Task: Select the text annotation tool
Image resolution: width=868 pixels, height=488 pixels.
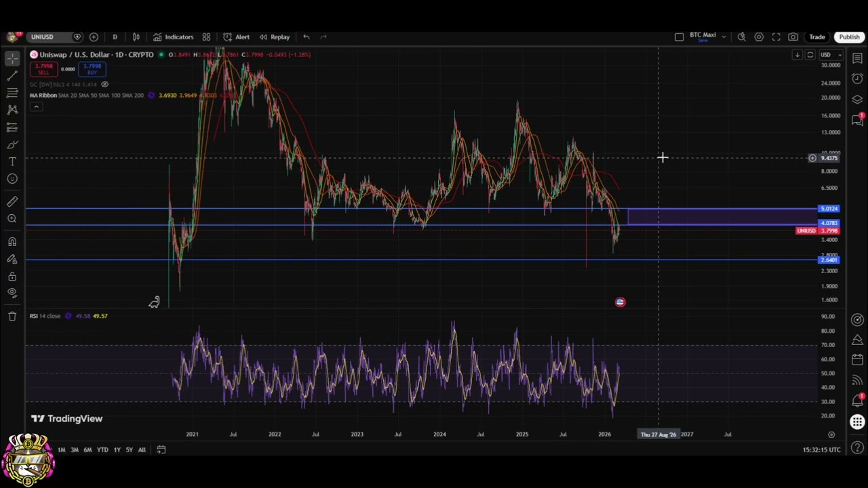Action: pyautogui.click(x=12, y=161)
